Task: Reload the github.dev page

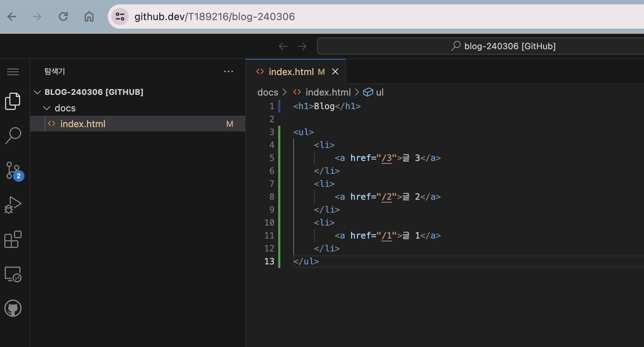Action: tap(63, 17)
